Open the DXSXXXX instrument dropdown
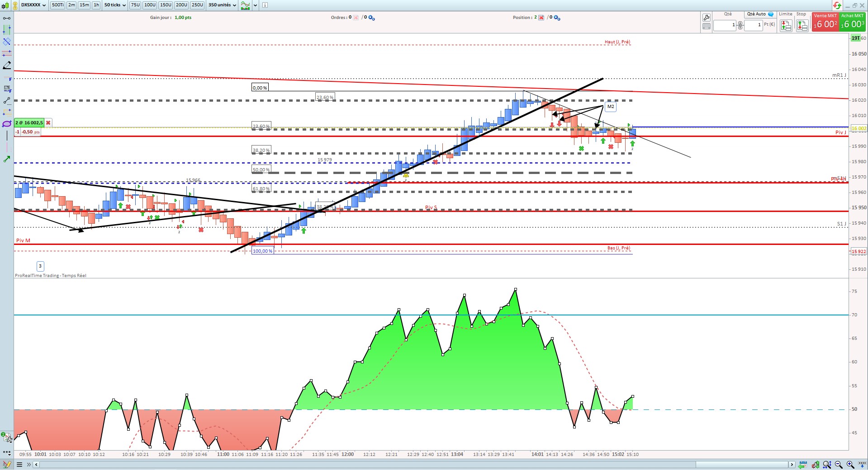This screenshot has width=868, height=470. coord(33,5)
